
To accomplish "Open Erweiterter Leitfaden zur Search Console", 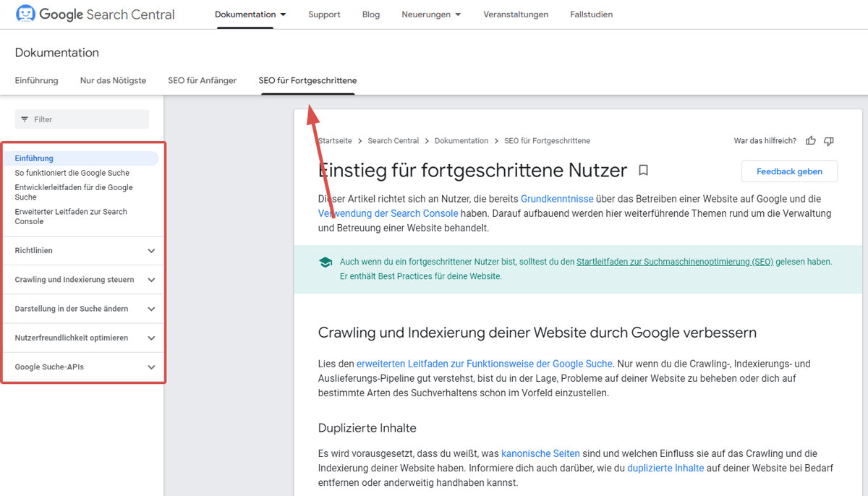I will pos(71,217).
